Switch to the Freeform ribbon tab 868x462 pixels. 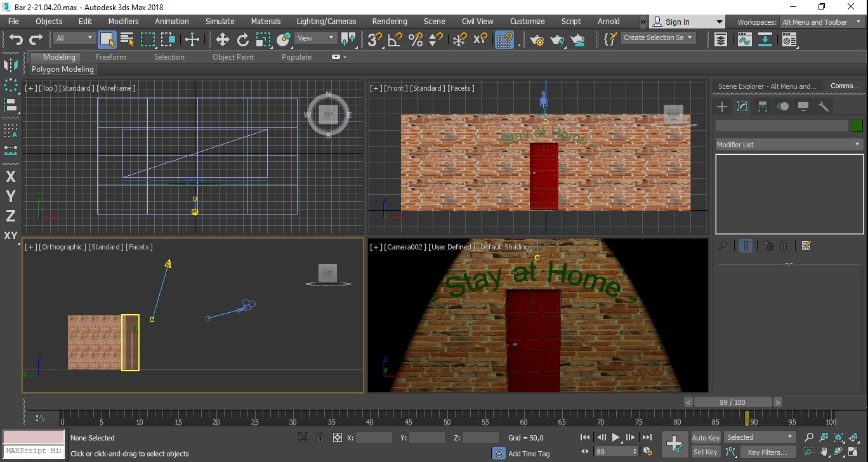point(111,57)
